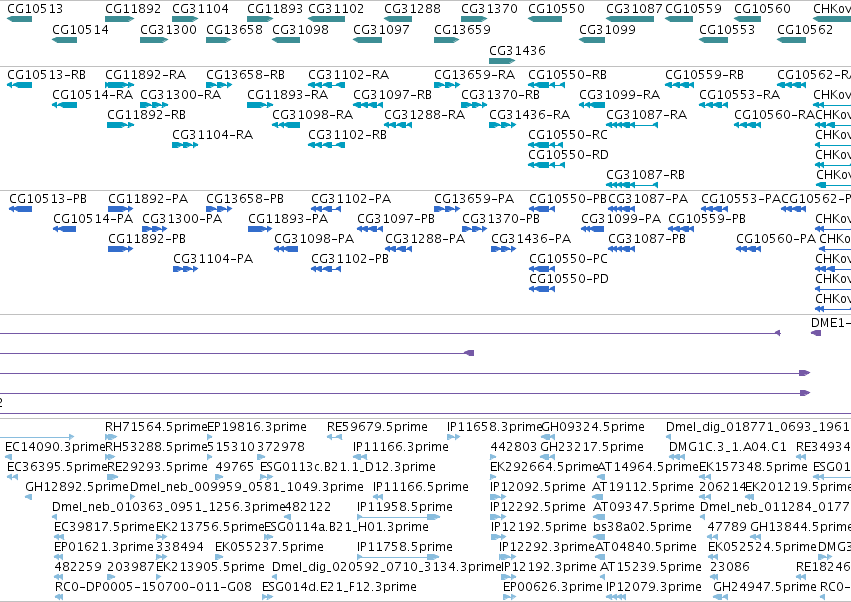Click the CG10513 gene label
The image size is (851, 602).
(35, 9)
